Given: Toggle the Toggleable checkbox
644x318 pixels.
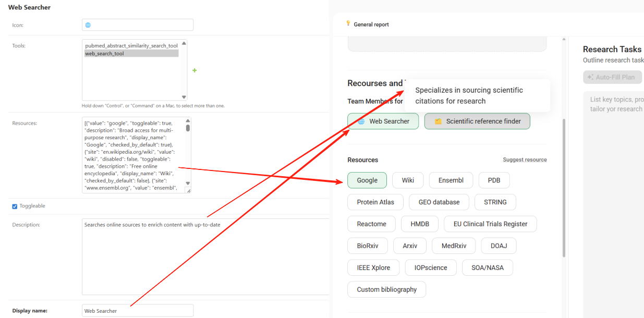Looking at the screenshot, I should [x=15, y=206].
